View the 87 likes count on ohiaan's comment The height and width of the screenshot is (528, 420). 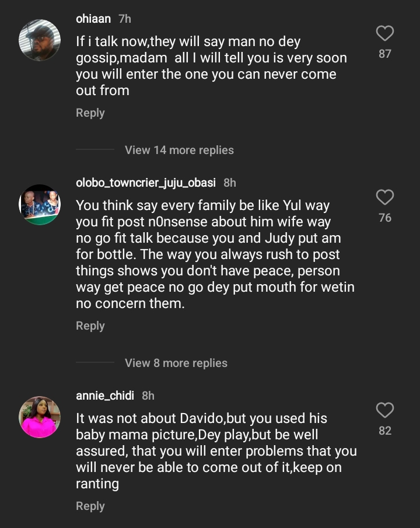(385, 54)
